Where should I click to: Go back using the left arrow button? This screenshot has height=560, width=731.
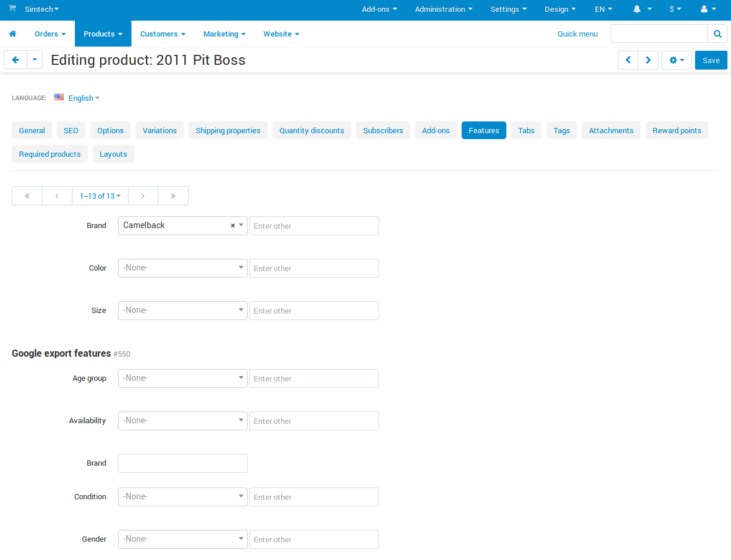16,60
